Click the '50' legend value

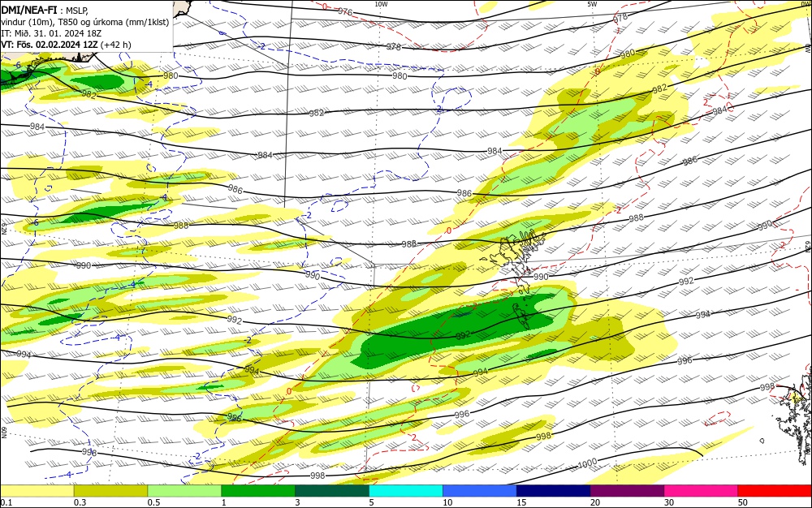click(x=743, y=503)
